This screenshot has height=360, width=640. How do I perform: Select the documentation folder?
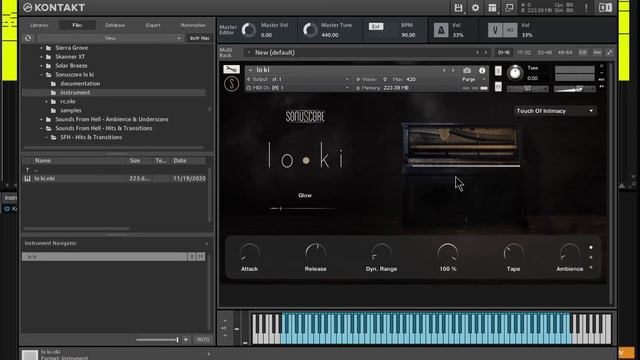click(80, 84)
